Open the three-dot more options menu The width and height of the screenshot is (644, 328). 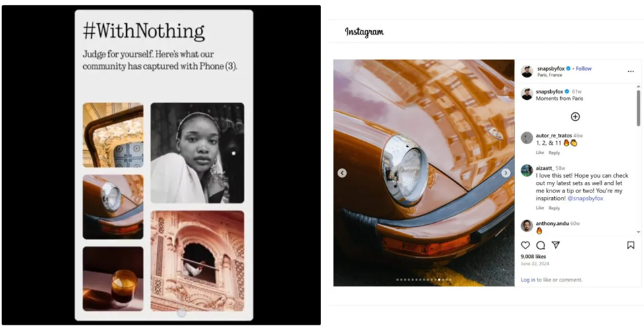[x=630, y=71]
